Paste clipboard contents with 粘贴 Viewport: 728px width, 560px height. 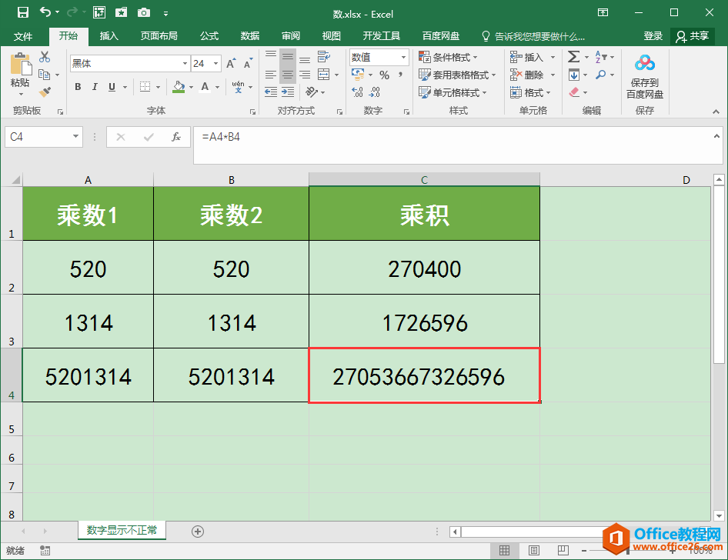pos(20,73)
